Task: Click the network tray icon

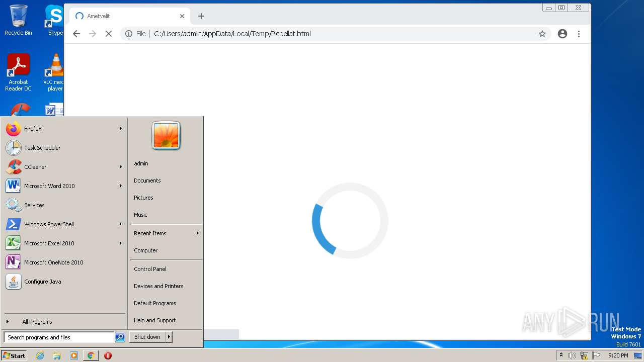Action: (x=584, y=355)
